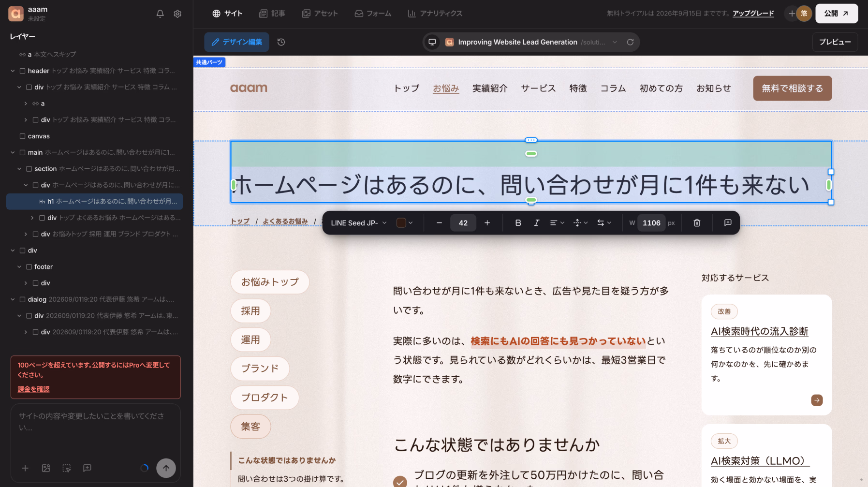Click お悩み nav link in page
The width and height of the screenshot is (868, 487).
[x=445, y=89]
